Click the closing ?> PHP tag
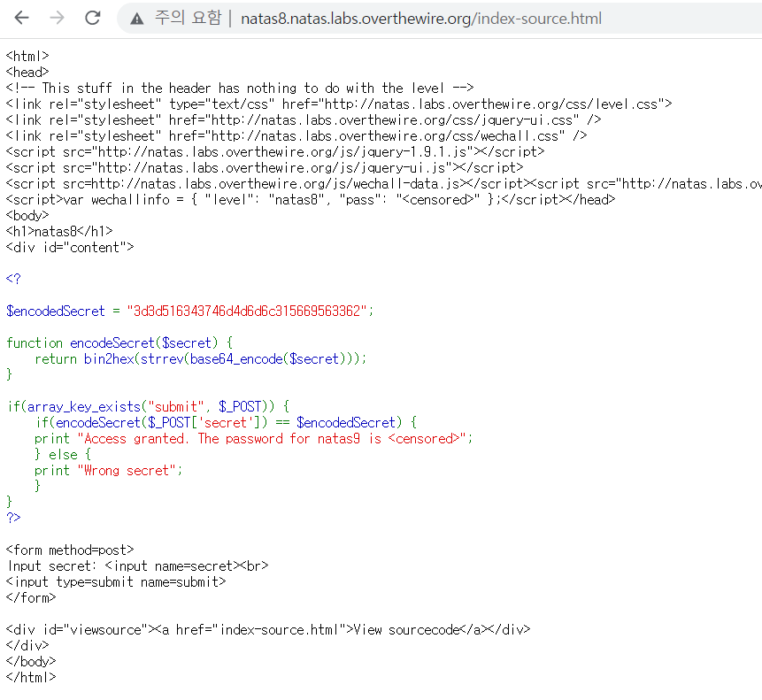 coord(13,518)
